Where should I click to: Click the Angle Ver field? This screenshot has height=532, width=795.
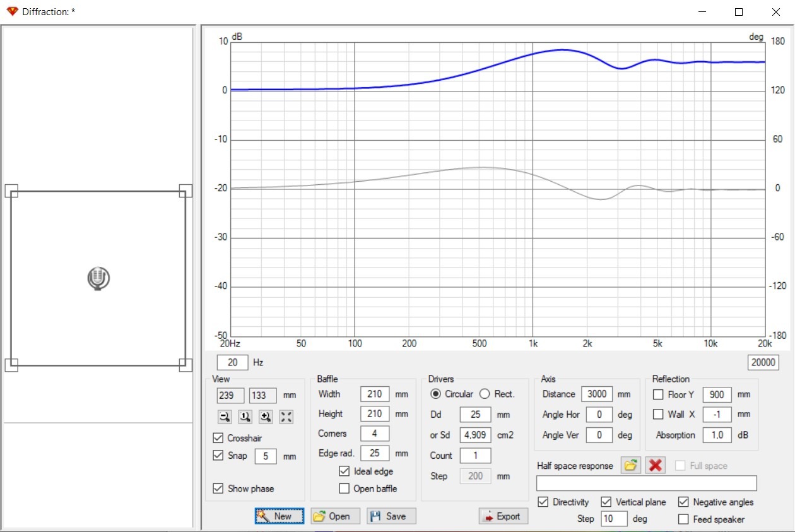[x=599, y=435]
